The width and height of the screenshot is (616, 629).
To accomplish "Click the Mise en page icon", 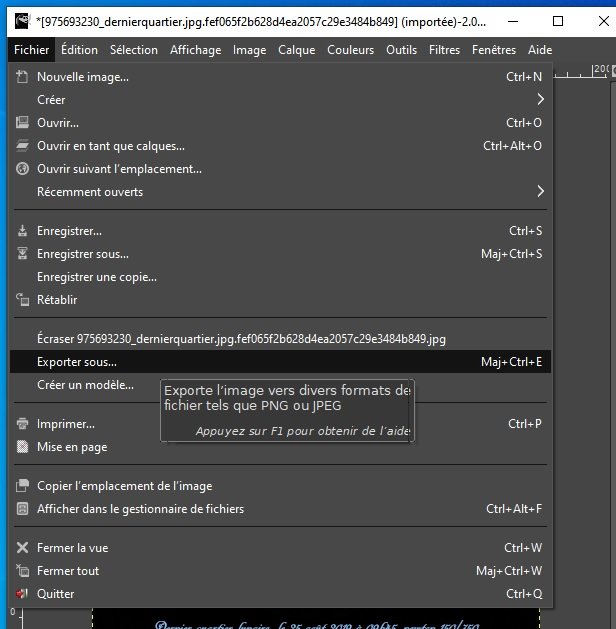I will pos(22,446).
